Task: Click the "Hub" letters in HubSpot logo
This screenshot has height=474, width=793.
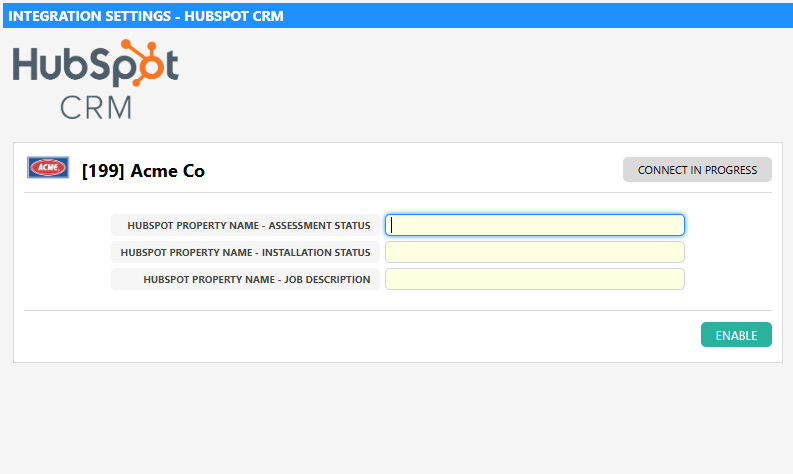Action: pos(42,67)
